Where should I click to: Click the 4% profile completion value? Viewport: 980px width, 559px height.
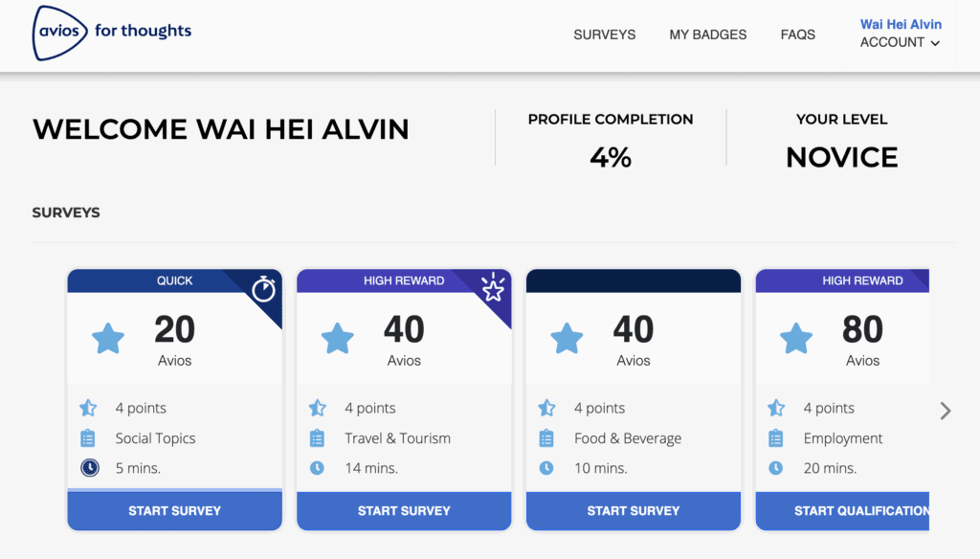[611, 157]
